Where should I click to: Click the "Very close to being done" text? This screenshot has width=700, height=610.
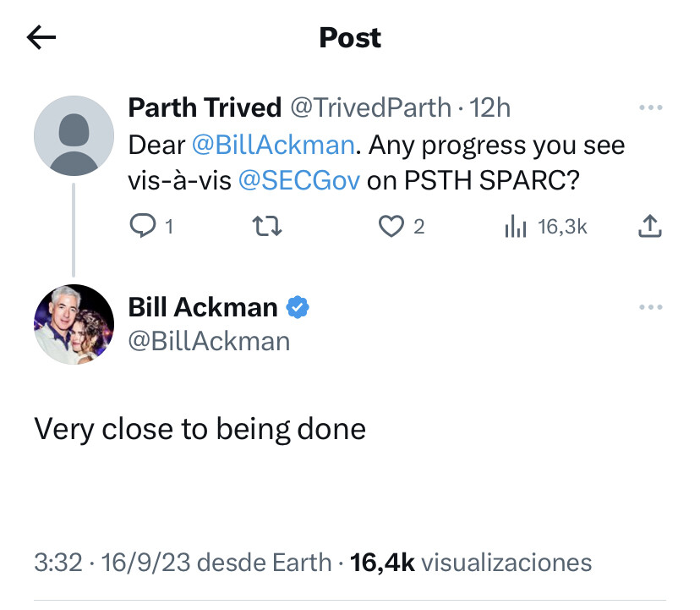[200, 429]
